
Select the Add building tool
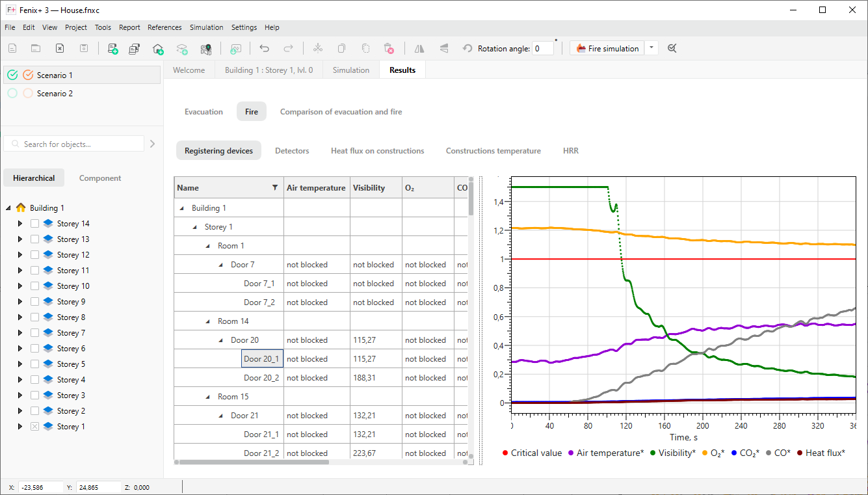158,48
